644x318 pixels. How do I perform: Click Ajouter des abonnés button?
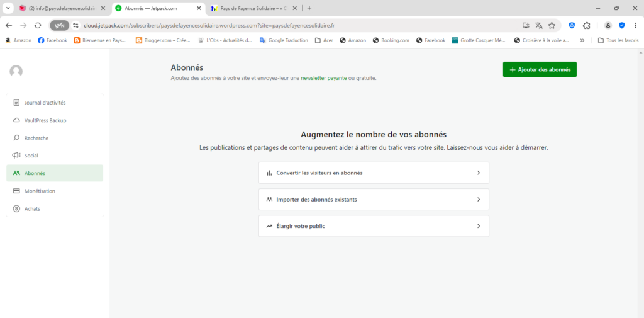coord(540,69)
